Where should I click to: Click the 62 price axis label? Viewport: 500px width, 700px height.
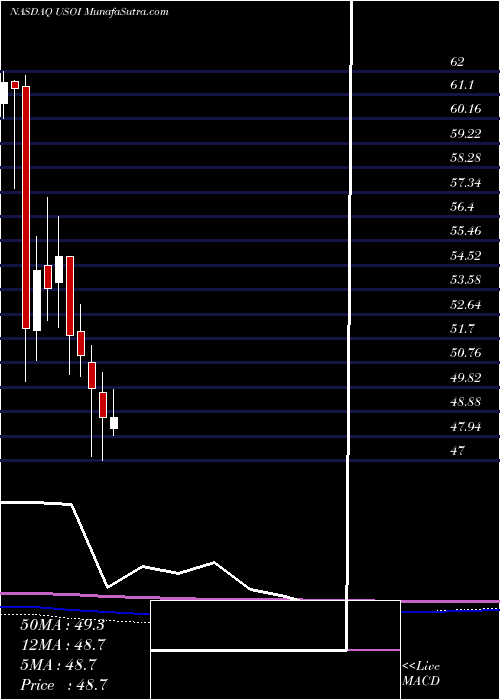tap(457, 62)
